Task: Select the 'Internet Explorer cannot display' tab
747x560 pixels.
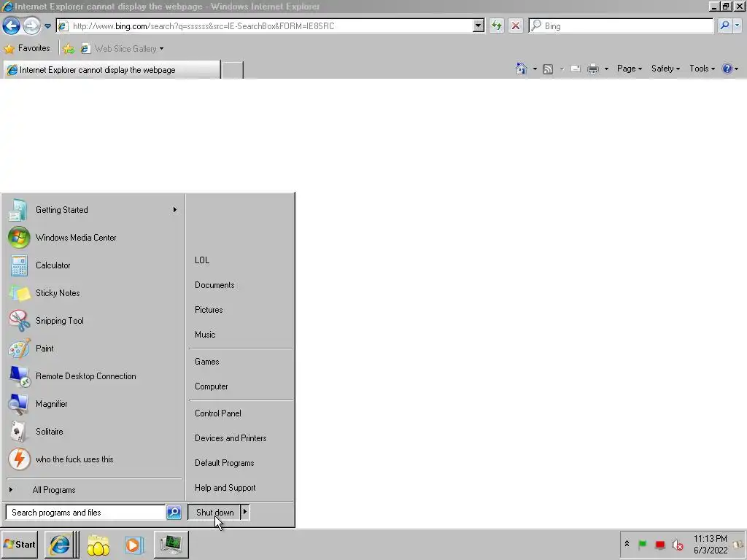Action: coord(112,70)
